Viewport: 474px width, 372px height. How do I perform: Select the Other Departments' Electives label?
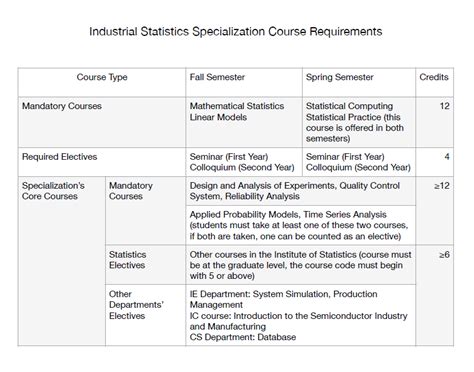coord(145,315)
